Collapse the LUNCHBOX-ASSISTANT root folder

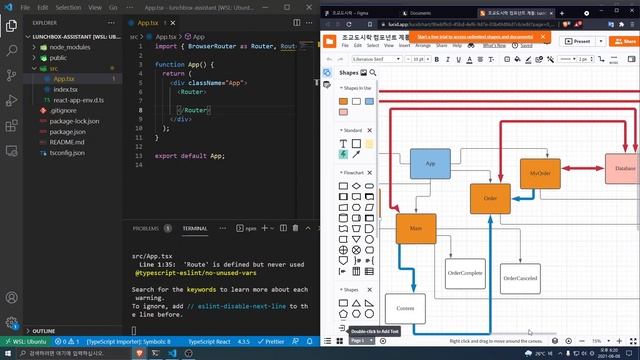point(28,37)
